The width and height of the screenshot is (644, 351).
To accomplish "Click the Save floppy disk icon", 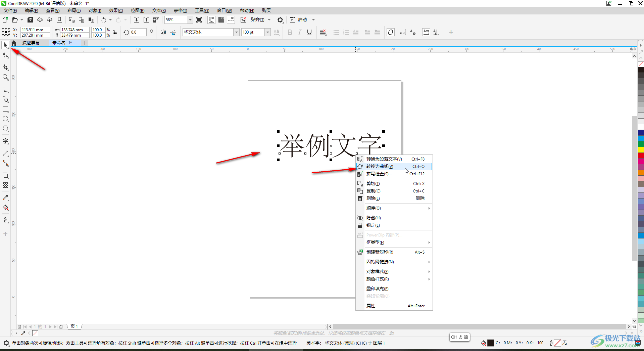I will [x=30, y=20].
